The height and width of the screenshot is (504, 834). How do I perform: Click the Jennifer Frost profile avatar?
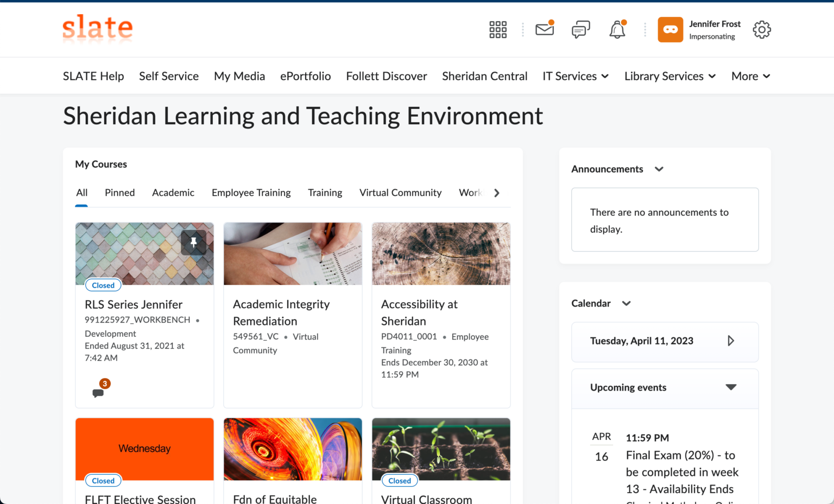[x=671, y=30]
